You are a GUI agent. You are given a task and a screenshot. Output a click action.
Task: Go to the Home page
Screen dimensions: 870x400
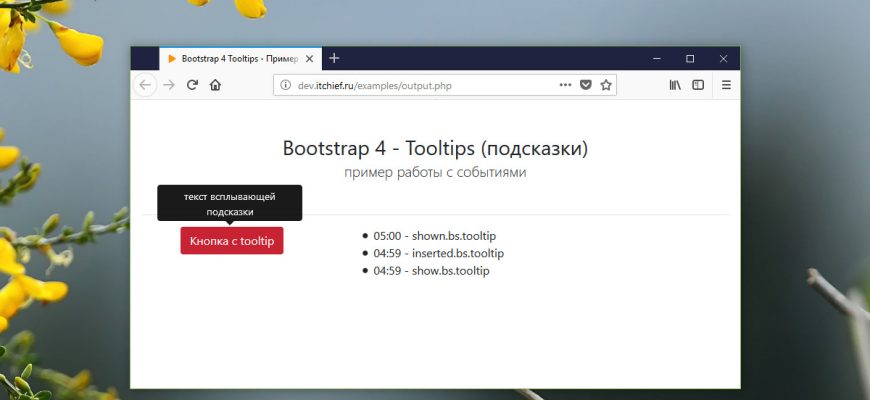coord(215,85)
